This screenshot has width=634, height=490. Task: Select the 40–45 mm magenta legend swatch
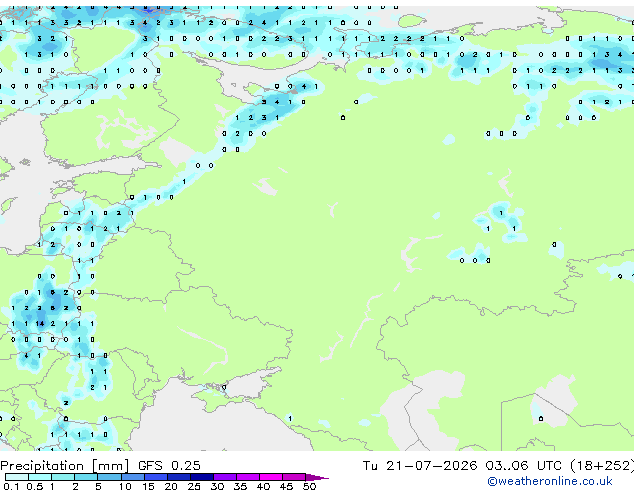point(271,477)
